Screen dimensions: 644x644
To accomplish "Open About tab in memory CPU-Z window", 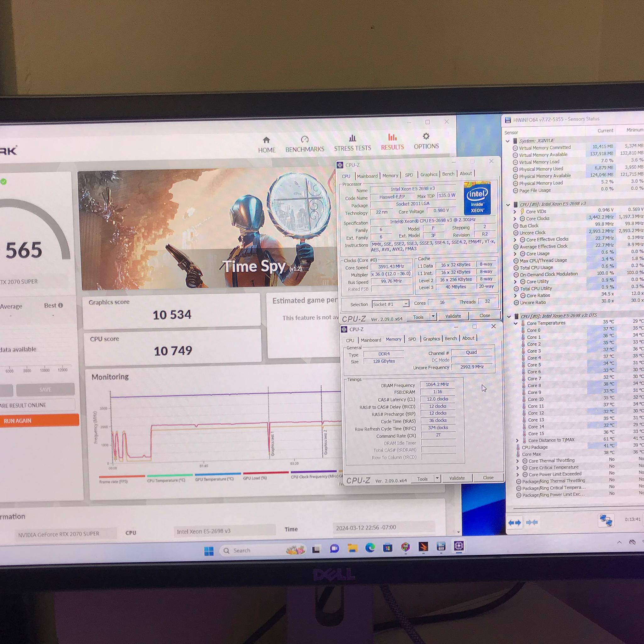I will click(x=468, y=338).
